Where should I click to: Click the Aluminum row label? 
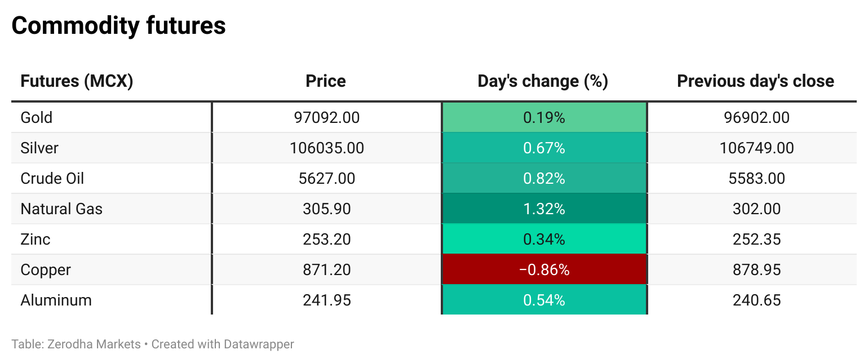tap(56, 300)
